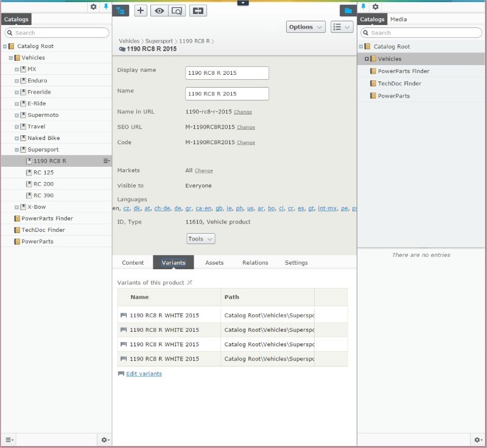Screen dimensions: 487x448
Task: Switch to the Media tab
Action: click(x=399, y=19)
